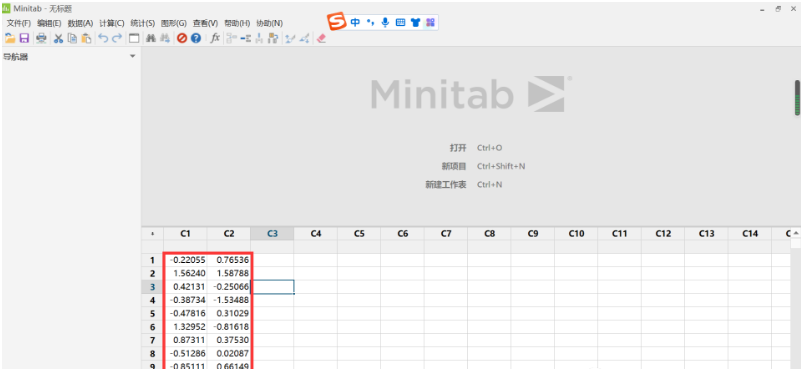Image resolution: width=807 pixels, height=369 pixels.
Task: Click the cut scissors icon
Action: (58, 38)
